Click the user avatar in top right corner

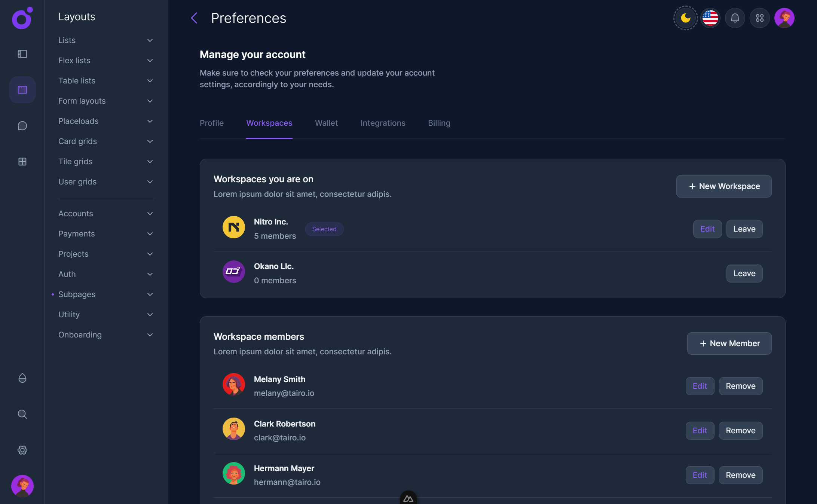click(x=784, y=18)
